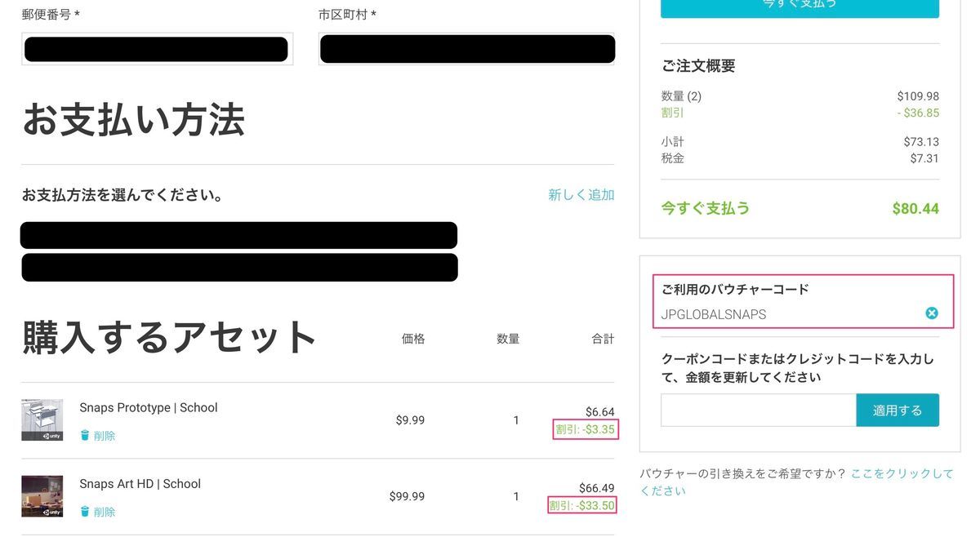Viewport: 980px width, 546px height.
Task: Open Snaps Prototype | School product title
Action: [x=149, y=407]
